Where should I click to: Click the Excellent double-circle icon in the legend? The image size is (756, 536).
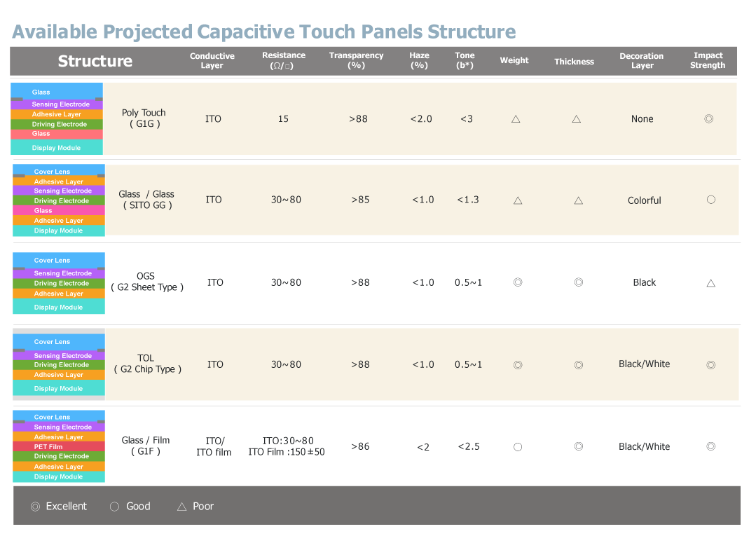click(35, 507)
